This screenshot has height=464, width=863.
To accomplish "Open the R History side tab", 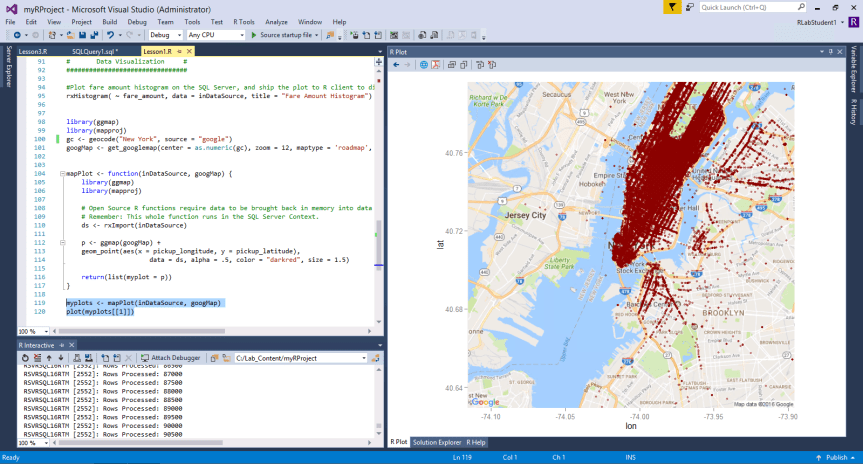I will pos(854,112).
